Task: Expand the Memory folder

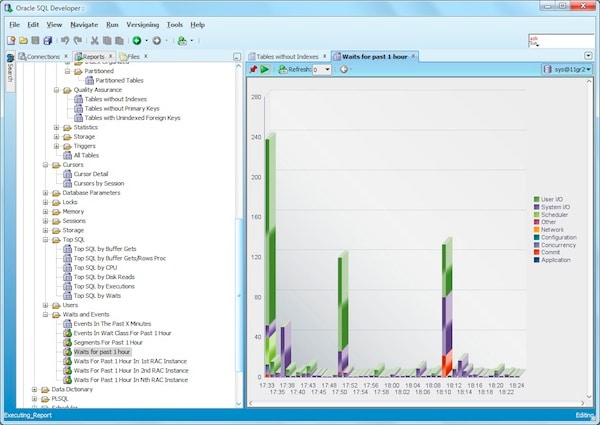Action: pyautogui.click(x=46, y=212)
